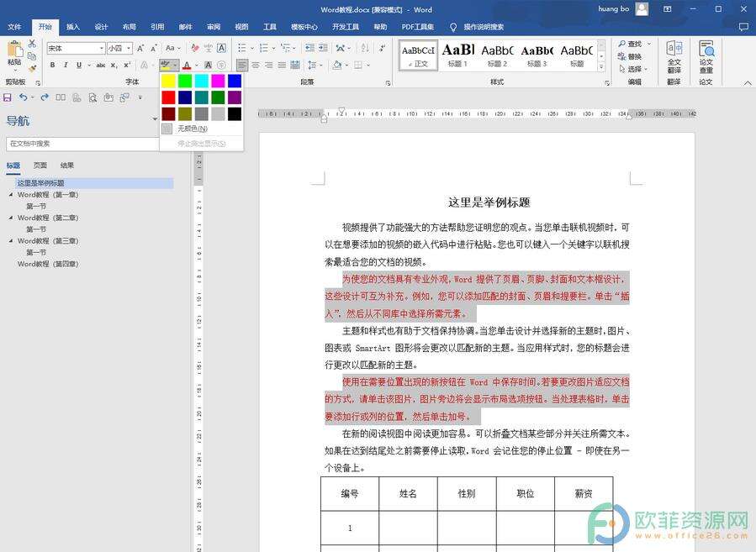The image size is (756, 552).
Task: Click the Clear Formatting eraser icon
Action: (195, 48)
